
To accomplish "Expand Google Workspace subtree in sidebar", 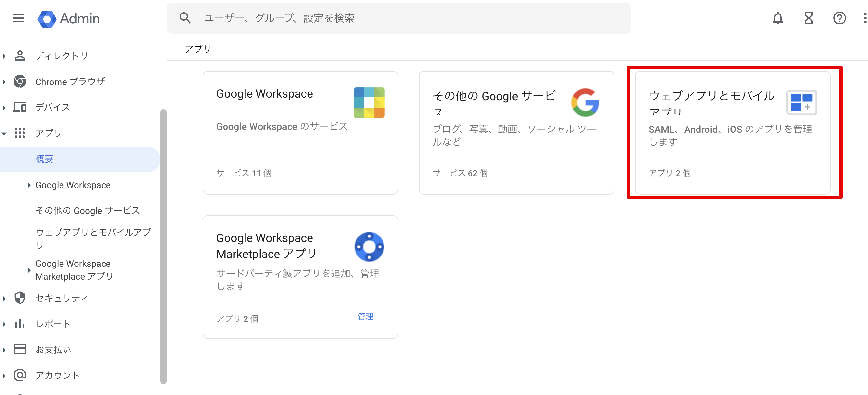I will 29,185.
